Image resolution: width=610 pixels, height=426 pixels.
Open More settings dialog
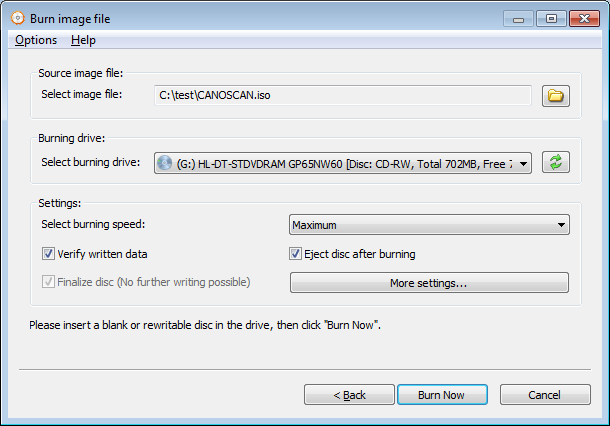(x=428, y=283)
